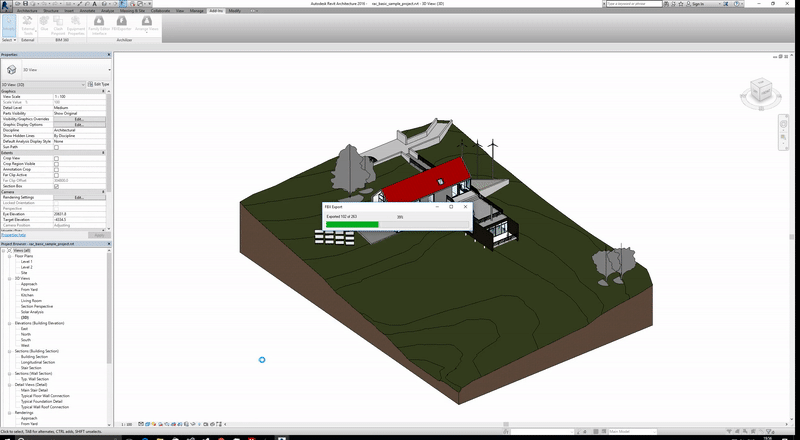
Task: Collapse the Extents section in Properties
Action: 103,153
